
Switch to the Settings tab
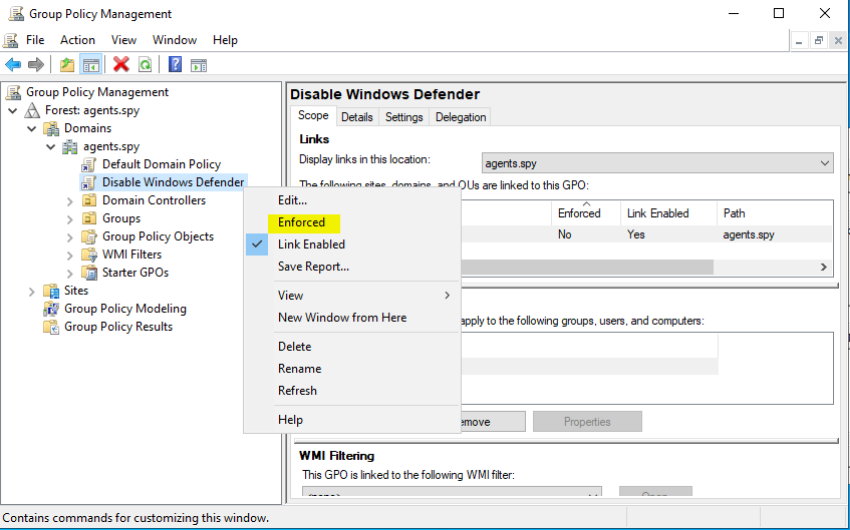(404, 117)
